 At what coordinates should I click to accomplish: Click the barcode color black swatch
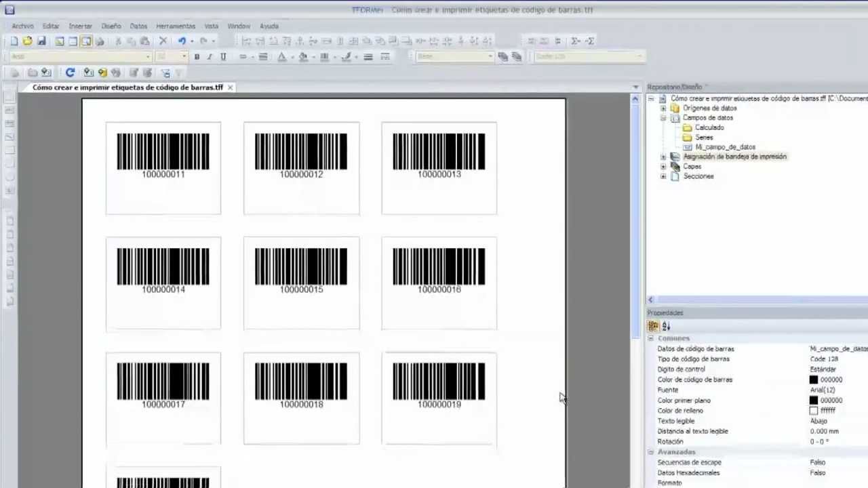(x=814, y=380)
